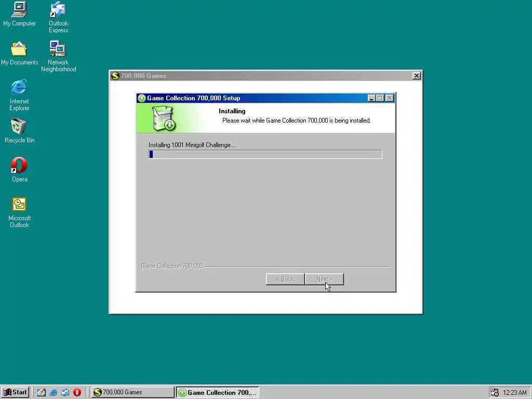Click the 'Installing' header title text
This screenshot has width=532, height=399.
coord(232,111)
